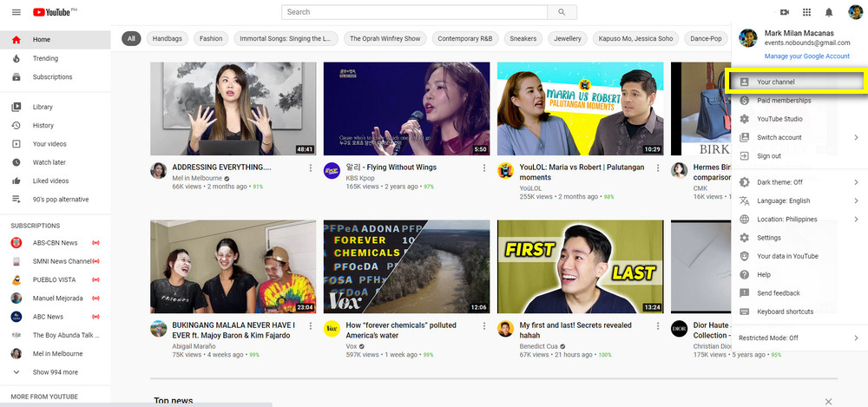Open Watch later playlist
The image size is (868, 407).
56,162
